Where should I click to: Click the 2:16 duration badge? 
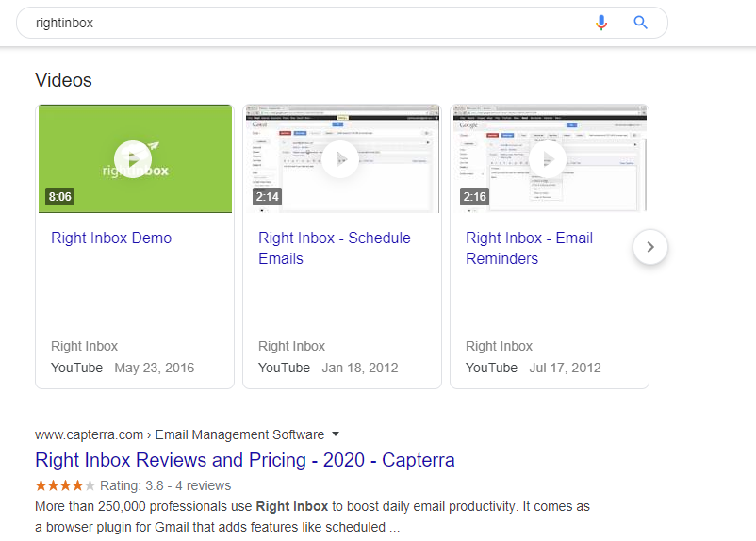[x=474, y=197]
